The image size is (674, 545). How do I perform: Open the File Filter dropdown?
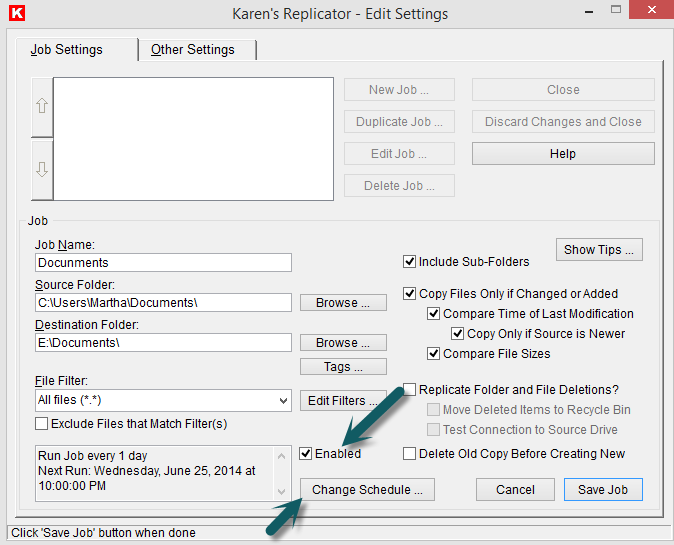pyautogui.click(x=283, y=401)
